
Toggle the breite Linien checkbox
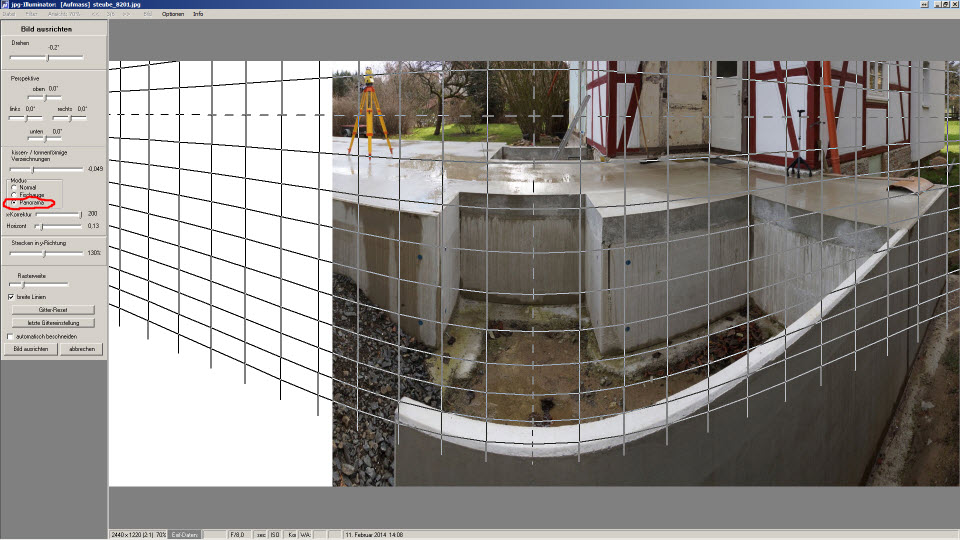tap(11, 297)
